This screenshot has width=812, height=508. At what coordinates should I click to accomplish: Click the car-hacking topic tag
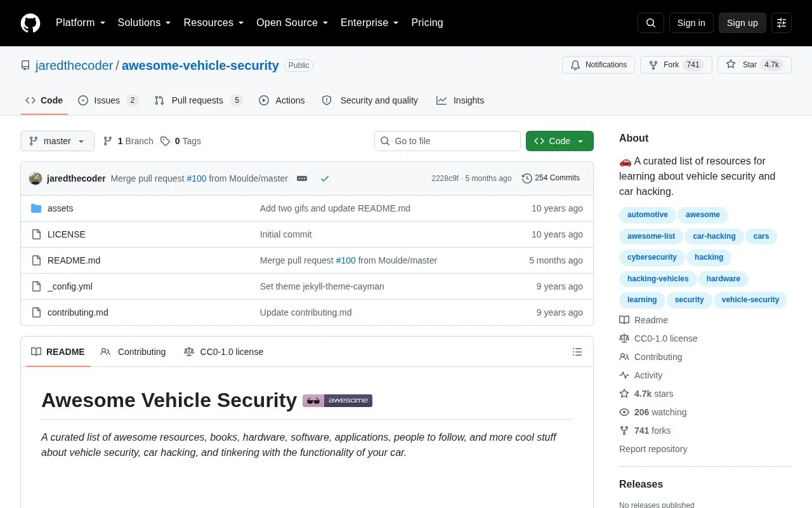tap(714, 236)
